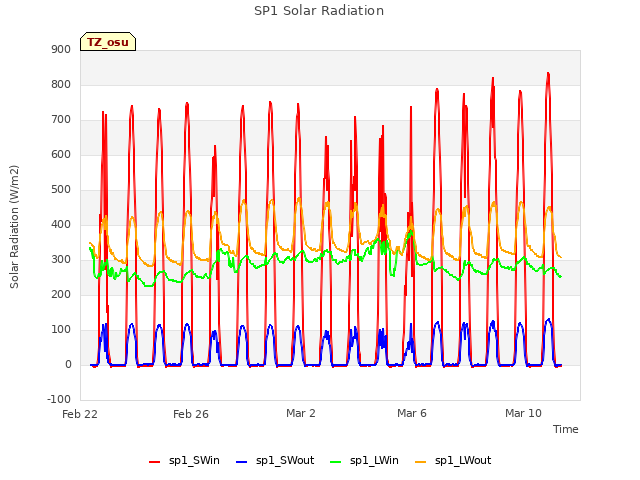Toggle the sp1_SWout legend entry

276,460
